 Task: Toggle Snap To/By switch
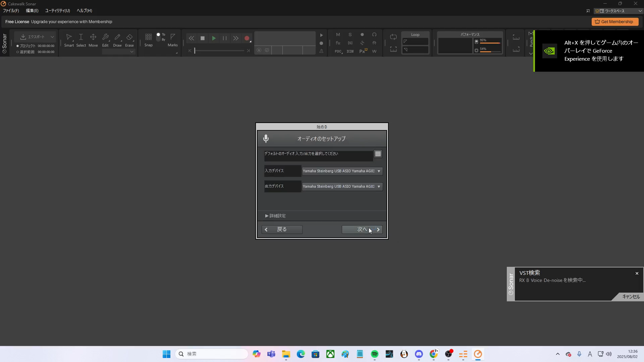point(158,37)
